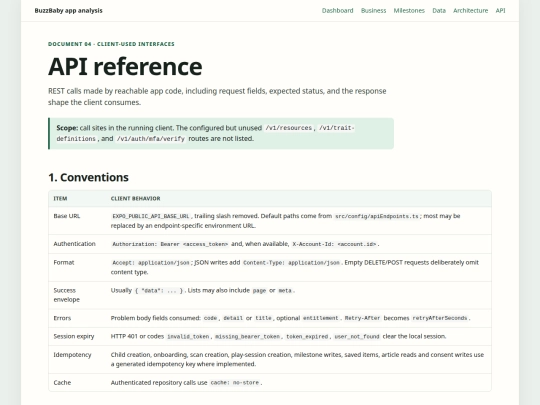This screenshot has height=405, width=540.
Task: Click the retryAfterSeconds code text
Action: (440, 318)
